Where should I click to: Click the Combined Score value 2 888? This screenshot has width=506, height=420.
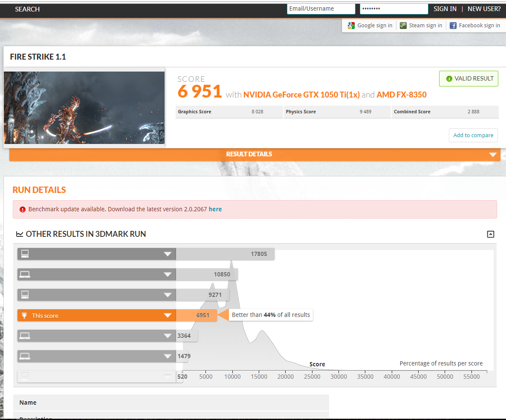tap(474, 112)
